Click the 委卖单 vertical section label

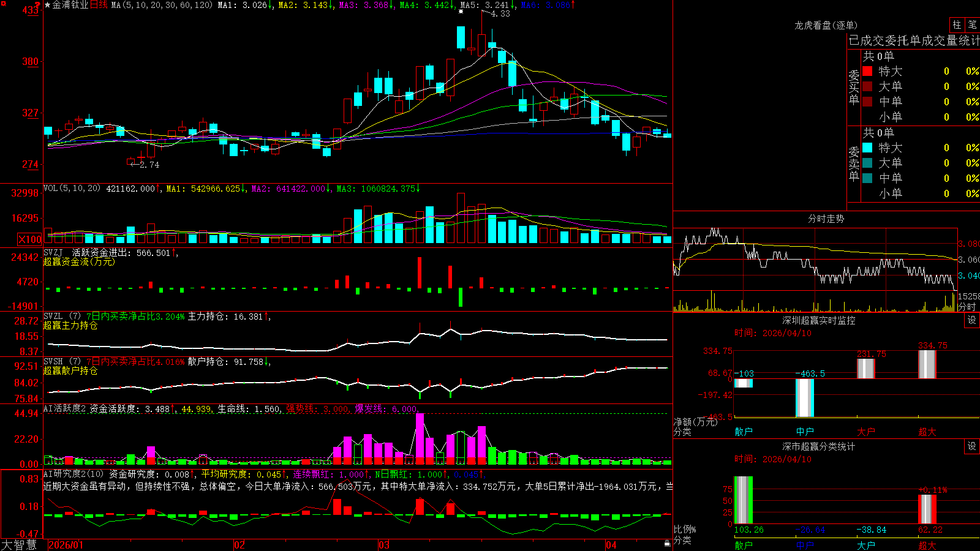(x=854, y=163)
